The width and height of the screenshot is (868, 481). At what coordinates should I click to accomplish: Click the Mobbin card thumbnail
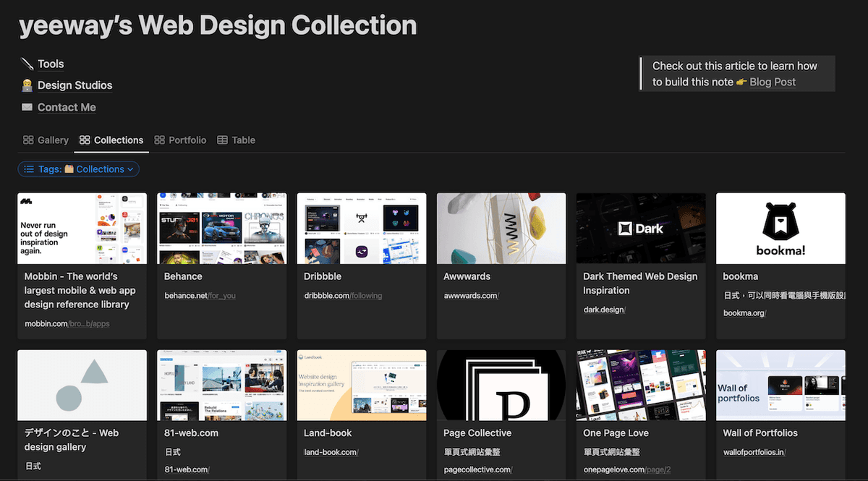82,229
